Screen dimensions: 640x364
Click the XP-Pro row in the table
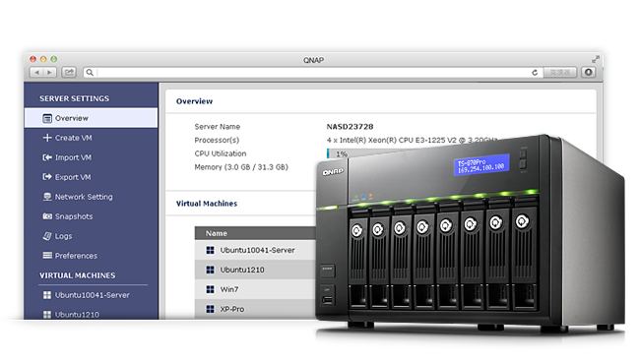click(256, 309)
